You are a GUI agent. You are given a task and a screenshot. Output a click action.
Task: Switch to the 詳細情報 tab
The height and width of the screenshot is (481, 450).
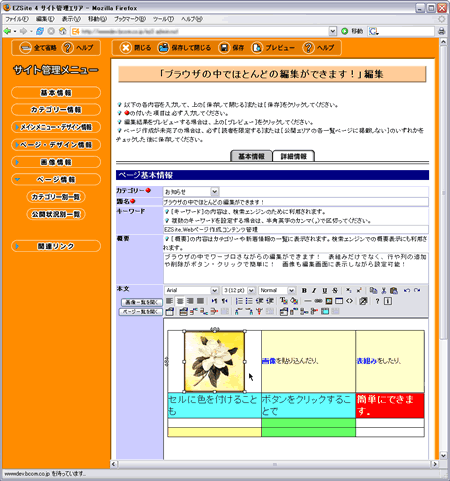pos(293,156)
